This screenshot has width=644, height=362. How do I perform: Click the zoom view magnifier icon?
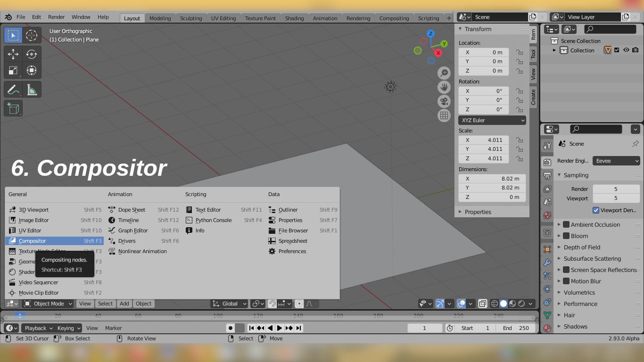click(444, 73)
